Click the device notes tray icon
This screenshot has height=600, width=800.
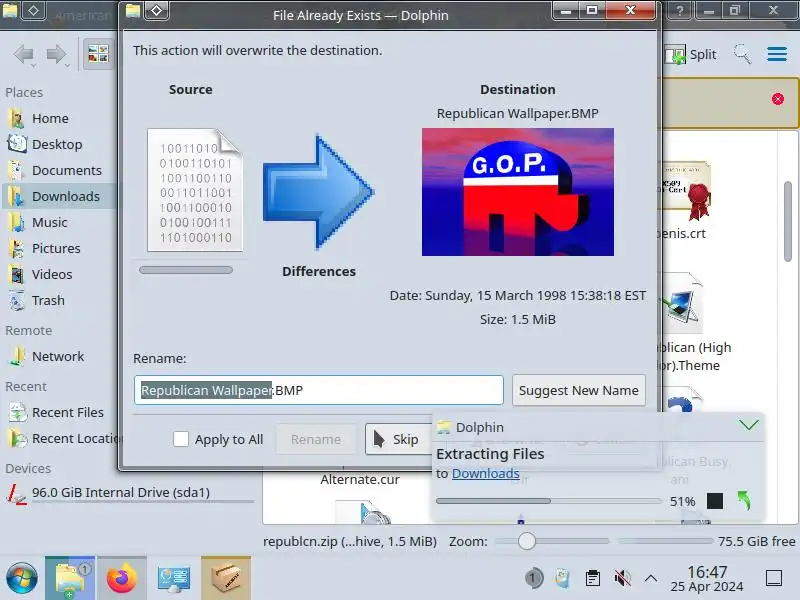(563, 578)
